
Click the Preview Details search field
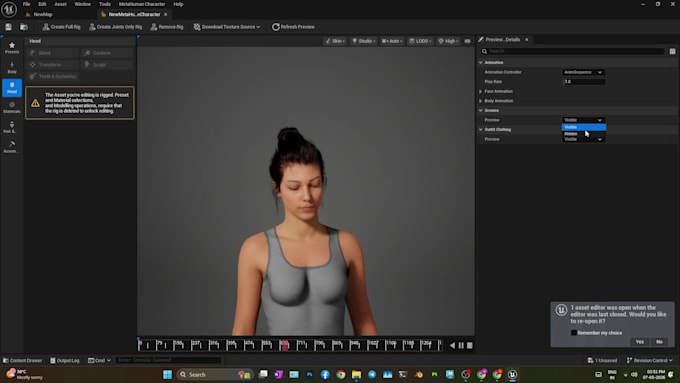pos(572,51)
